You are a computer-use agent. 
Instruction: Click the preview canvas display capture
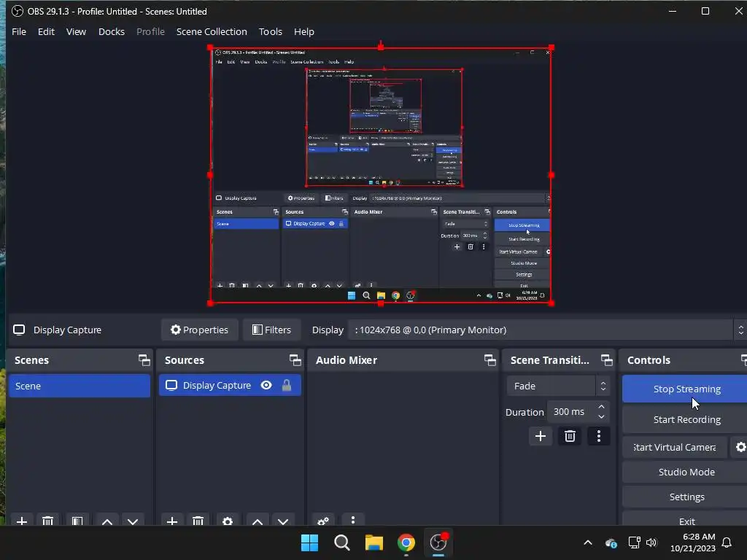coord(381,175)
